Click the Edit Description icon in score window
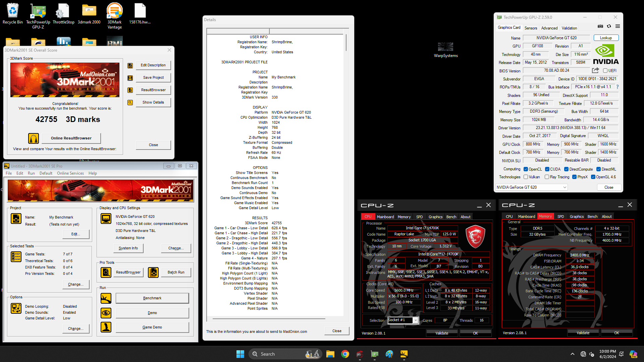The width and height of the screenshot is (644, 362). click(x=130, y=66)
